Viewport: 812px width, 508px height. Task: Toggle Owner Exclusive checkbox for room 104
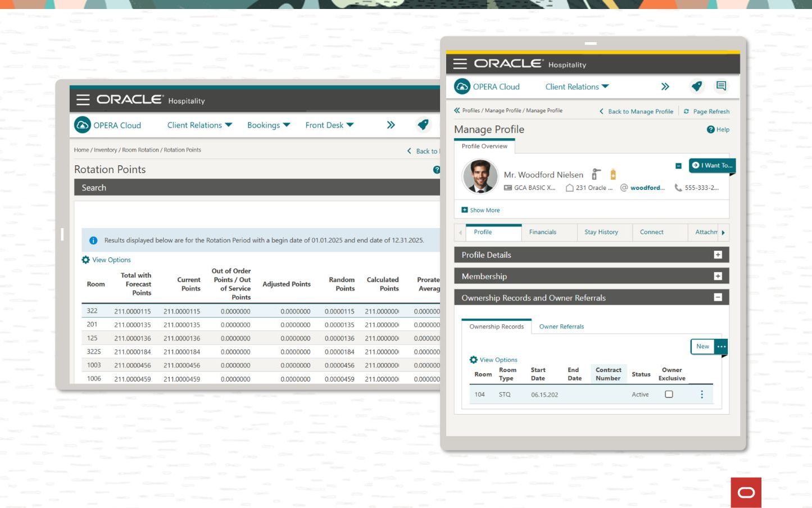(x=669, y=394)
